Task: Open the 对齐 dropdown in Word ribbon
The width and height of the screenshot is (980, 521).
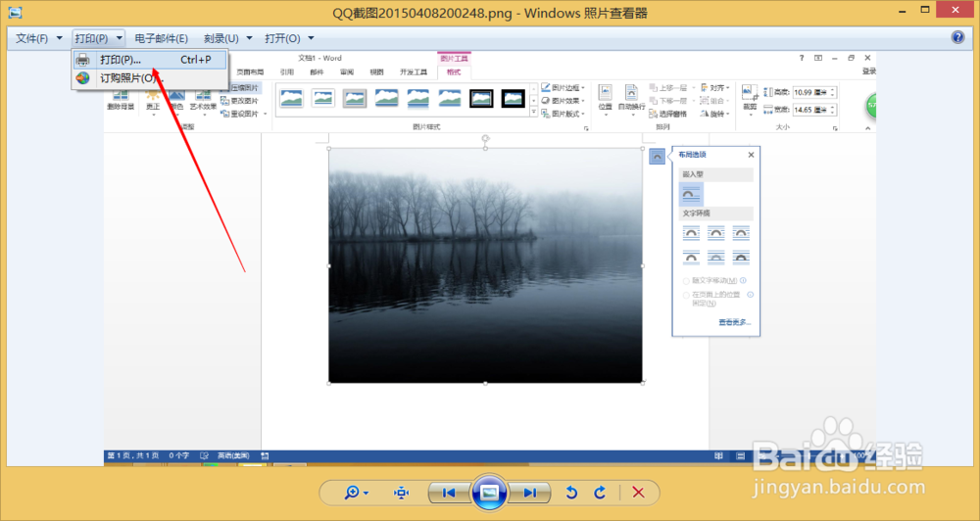Action: click(x=715, y=88)
